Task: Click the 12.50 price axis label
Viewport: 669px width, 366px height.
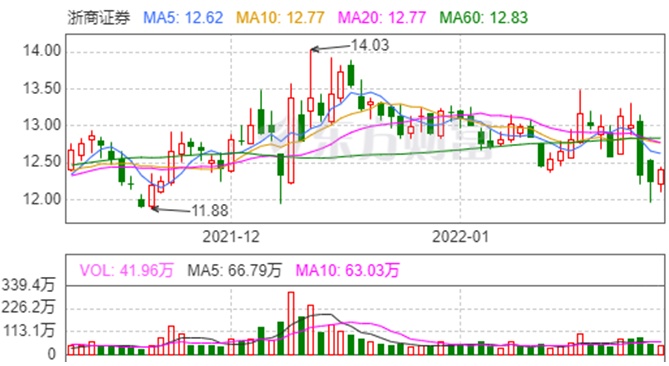Action: [42, 162]
